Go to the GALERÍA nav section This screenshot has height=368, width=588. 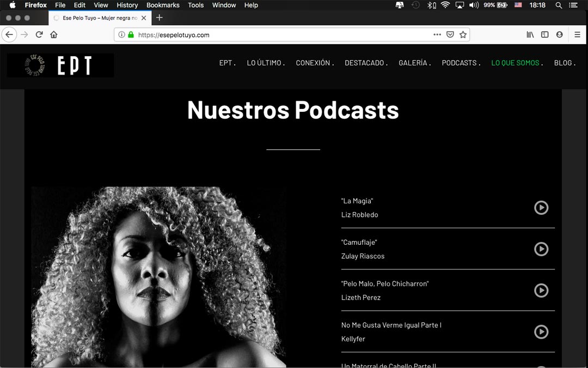[x=413, y=63]
